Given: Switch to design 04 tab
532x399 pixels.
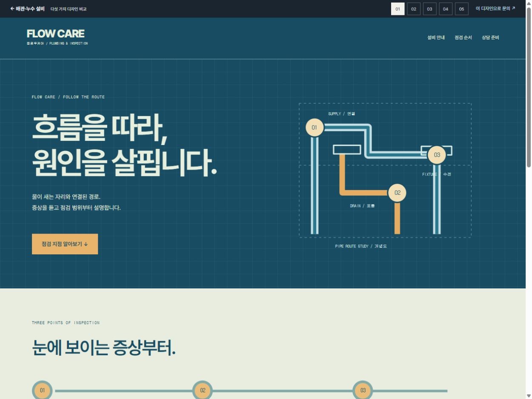Looking at the screenshot, I should click(x=446, y=9).
